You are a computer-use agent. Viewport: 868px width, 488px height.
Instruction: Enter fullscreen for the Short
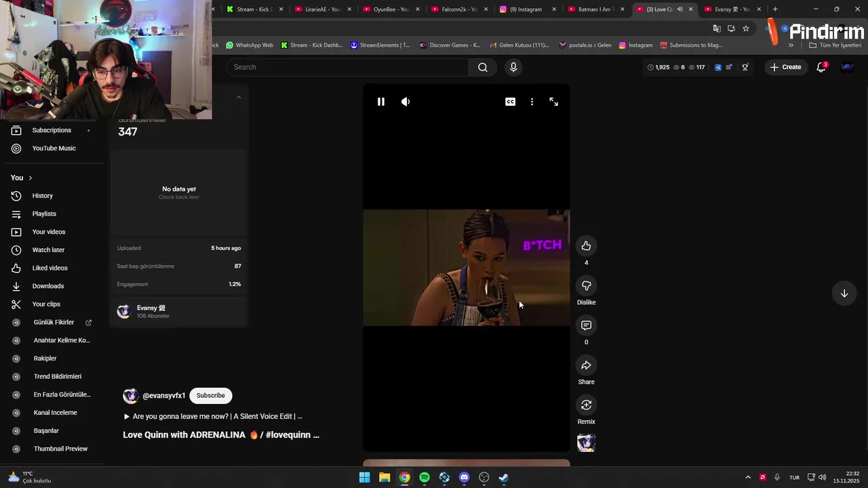(x=554, y=102)
